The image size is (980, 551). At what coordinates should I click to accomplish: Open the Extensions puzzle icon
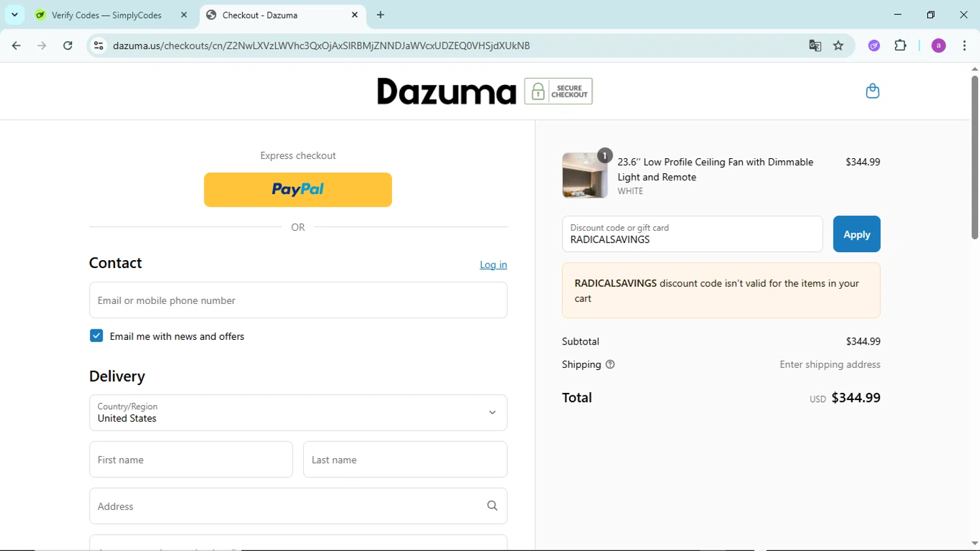click(x=900, y=46)
